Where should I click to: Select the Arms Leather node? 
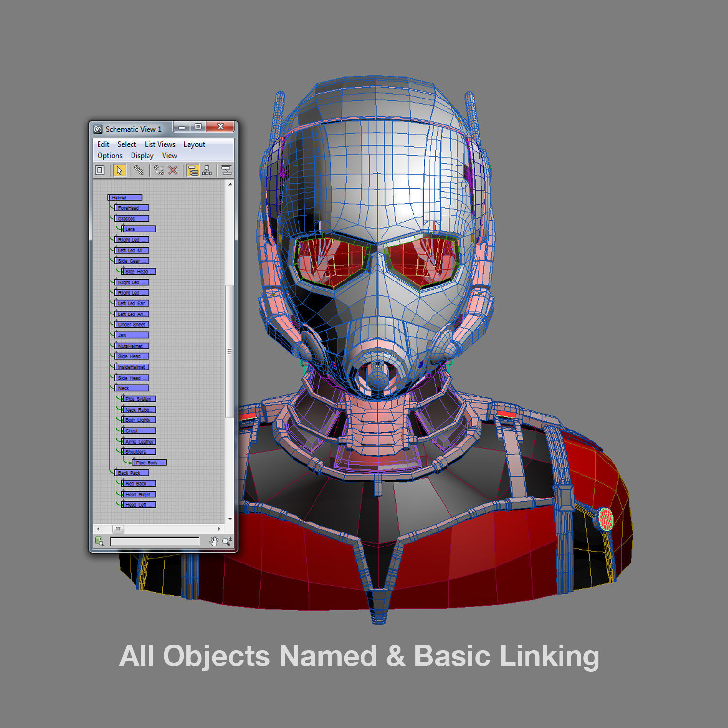pos(139,442)
